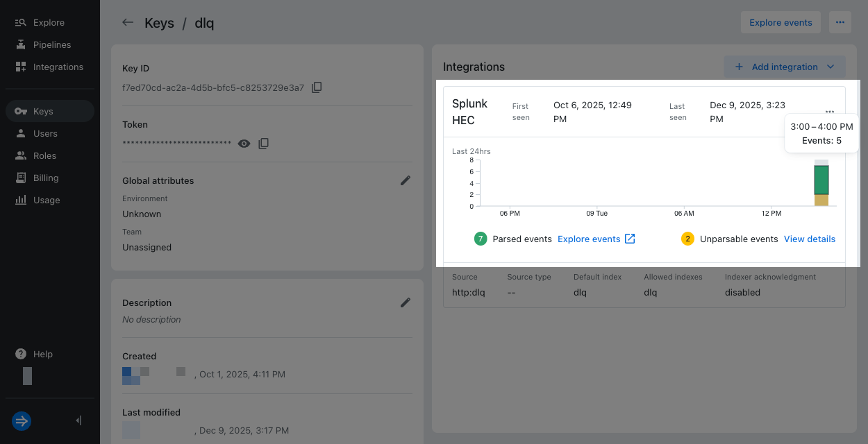Open the Splunk HEC integration options menu
Viewport: 868px width, 444px height.
click(x=830, y=112)
